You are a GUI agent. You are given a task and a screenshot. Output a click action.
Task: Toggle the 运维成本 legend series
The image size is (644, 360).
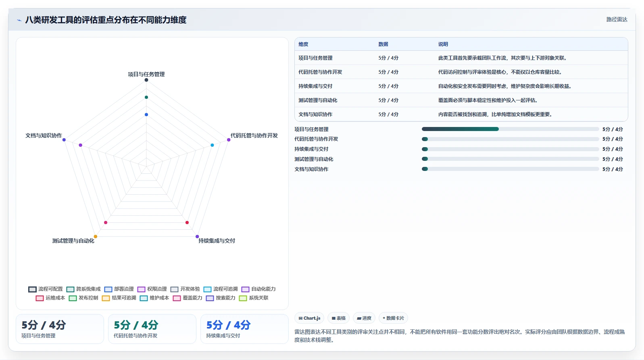pos(50,298)
